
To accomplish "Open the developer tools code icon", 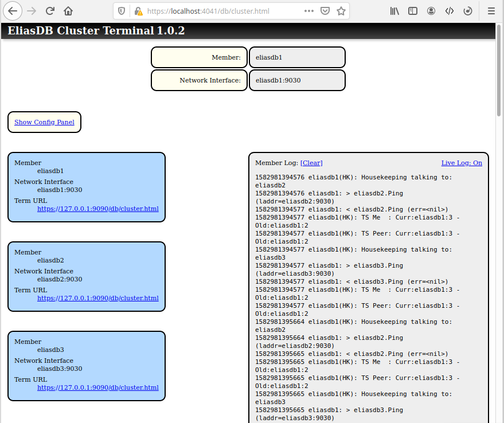I will [450, 11].
